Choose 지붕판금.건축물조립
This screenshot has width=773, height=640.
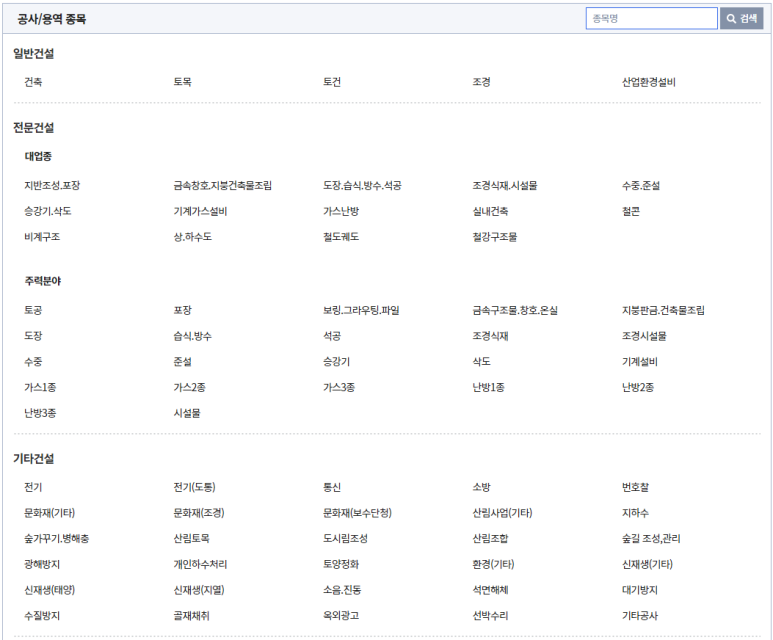pyautogui.click(x=663, y=311)
